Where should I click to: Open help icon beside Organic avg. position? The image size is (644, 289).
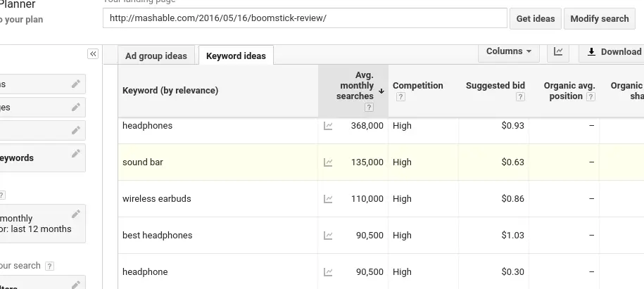tap(591, 96)
